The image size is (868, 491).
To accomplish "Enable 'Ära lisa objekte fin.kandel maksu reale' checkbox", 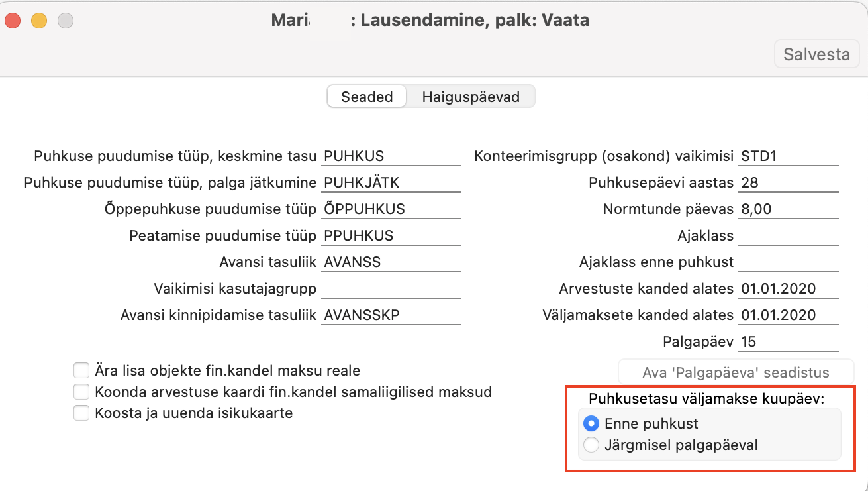I will click(x=81, y=370).
